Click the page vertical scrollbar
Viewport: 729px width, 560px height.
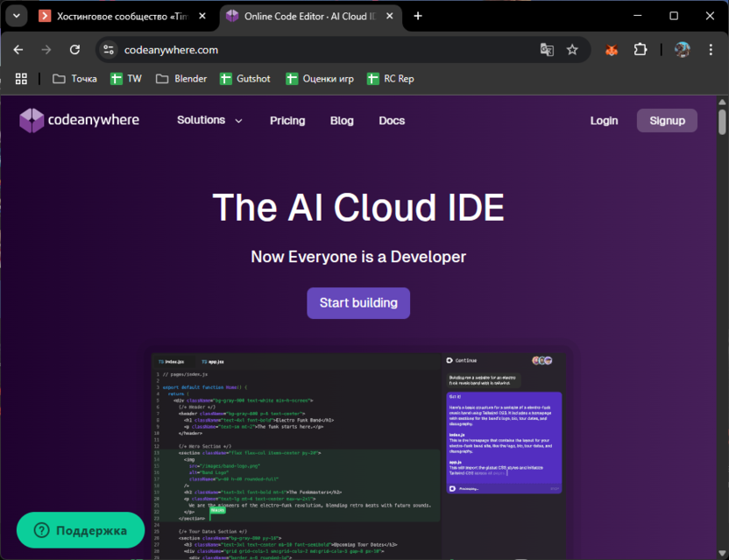pyautogui.click(x=722, y=123)
